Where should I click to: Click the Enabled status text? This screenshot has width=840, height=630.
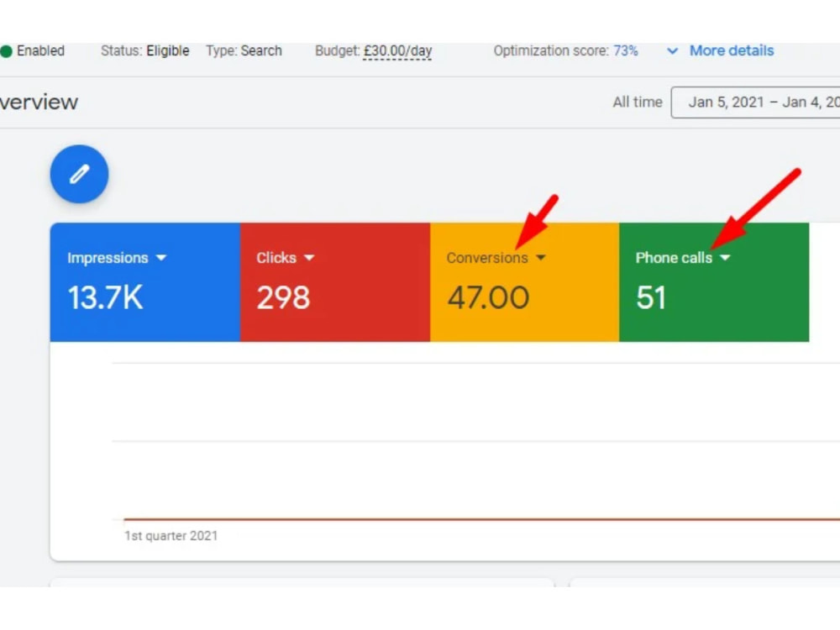(40, 51)
